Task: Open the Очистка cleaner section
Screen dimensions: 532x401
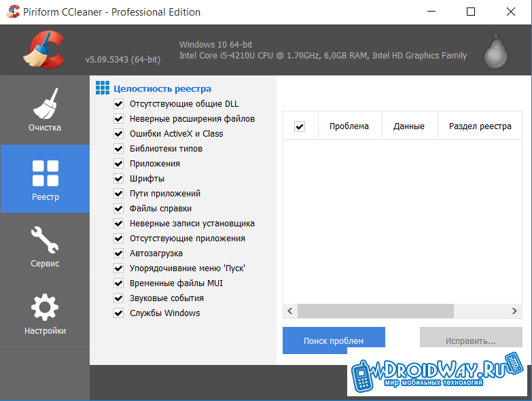Action: click(45, 110)
